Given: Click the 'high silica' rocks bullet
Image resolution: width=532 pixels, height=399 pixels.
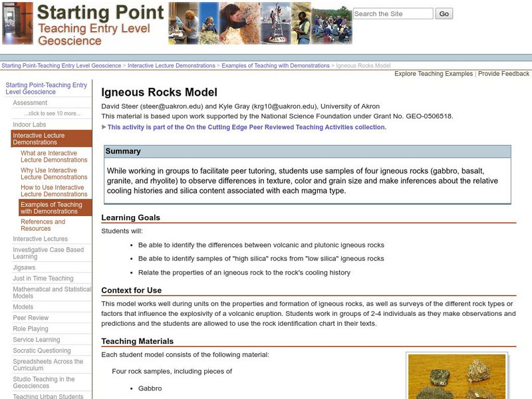Looking at the screenshot, I should point(261,259).
